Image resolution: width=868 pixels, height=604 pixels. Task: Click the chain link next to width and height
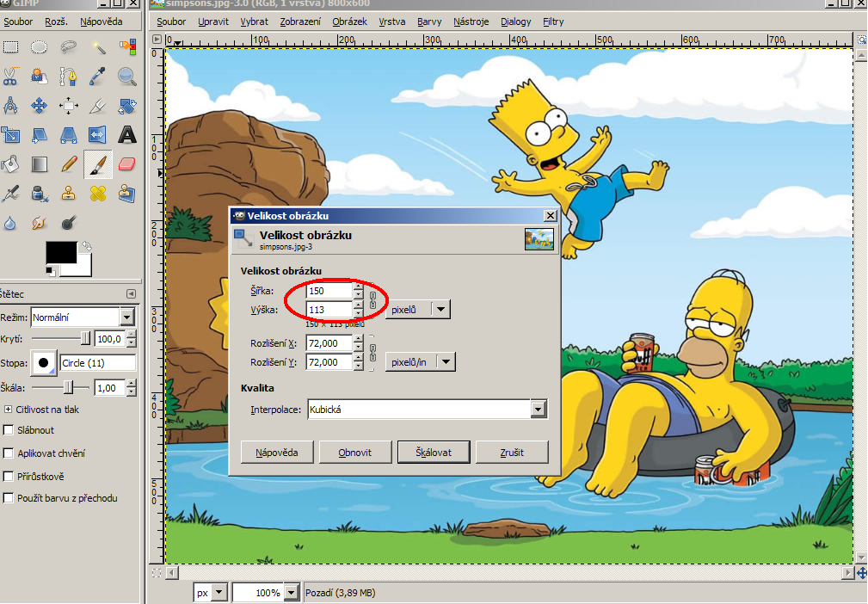coord(373,300)
